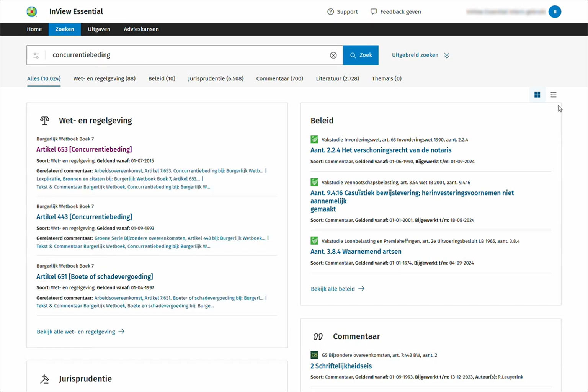Image resolution: width=588 pixels, height=392 pixels.
Task: Open Artikel 653 [Concurrentiebeding]
Action: coord(84,149)
